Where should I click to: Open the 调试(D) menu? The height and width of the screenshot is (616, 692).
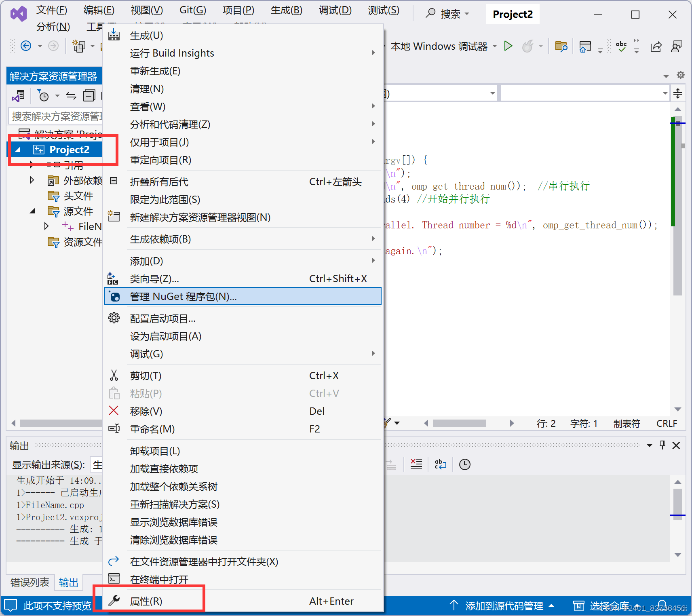coord(335,10)
